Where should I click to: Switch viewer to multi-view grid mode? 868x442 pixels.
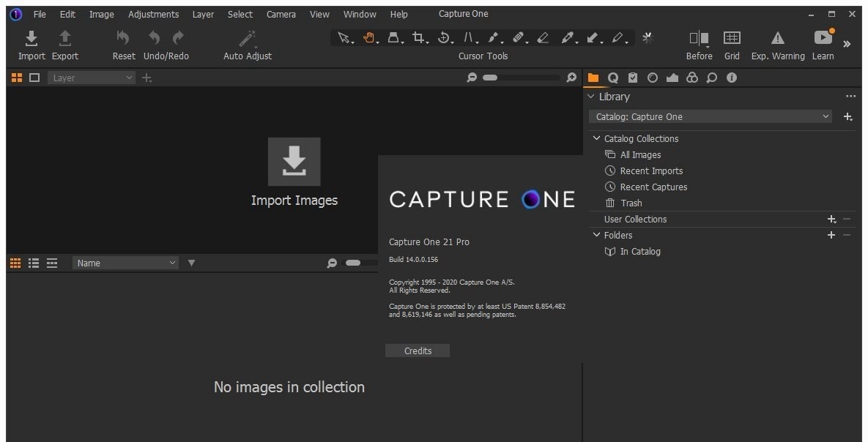click(x=17, y=78)
